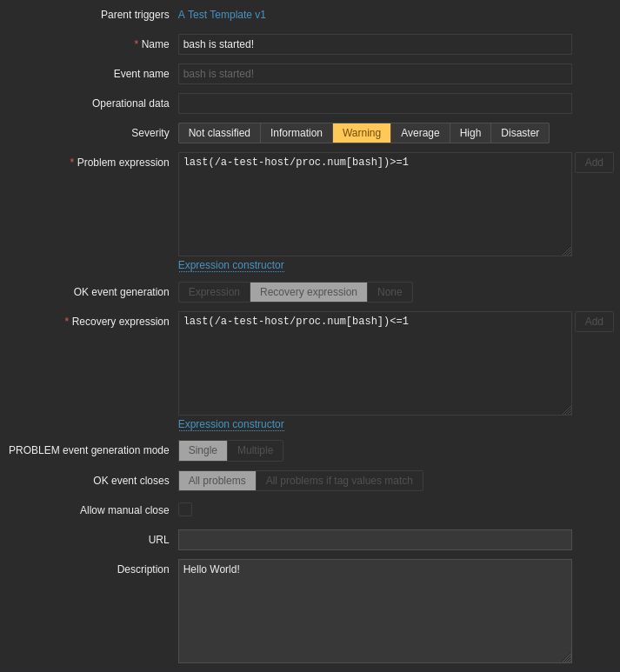Select None for OK event generation

[x=390, y=292]
